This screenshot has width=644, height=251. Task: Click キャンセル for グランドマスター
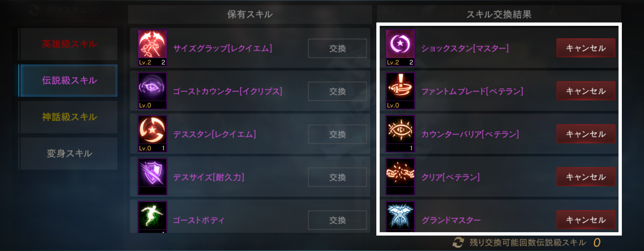[586, 220]
